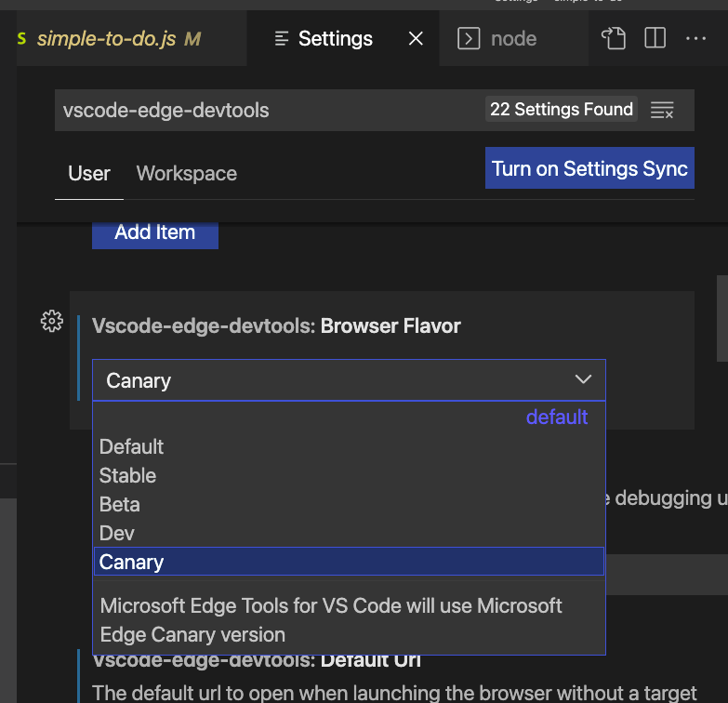The image size is (728, 703).
Task: Switch to simple-to-do.js tab
Action: pos(131,38)
